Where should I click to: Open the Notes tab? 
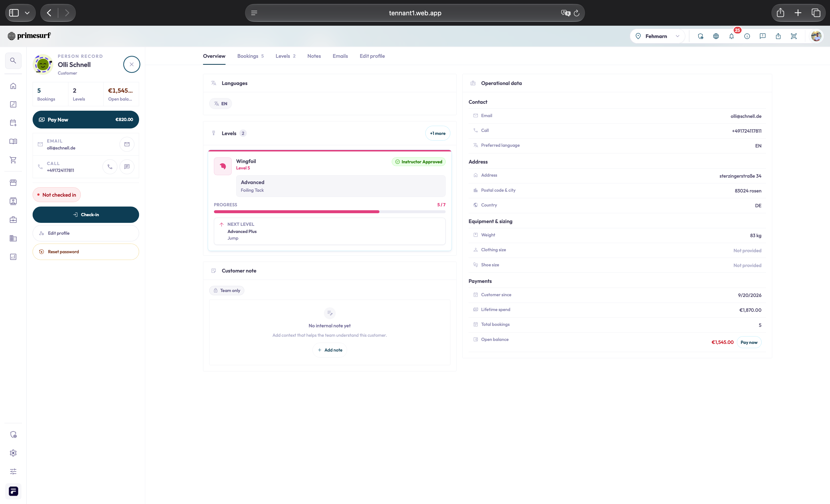coord(314,56)
